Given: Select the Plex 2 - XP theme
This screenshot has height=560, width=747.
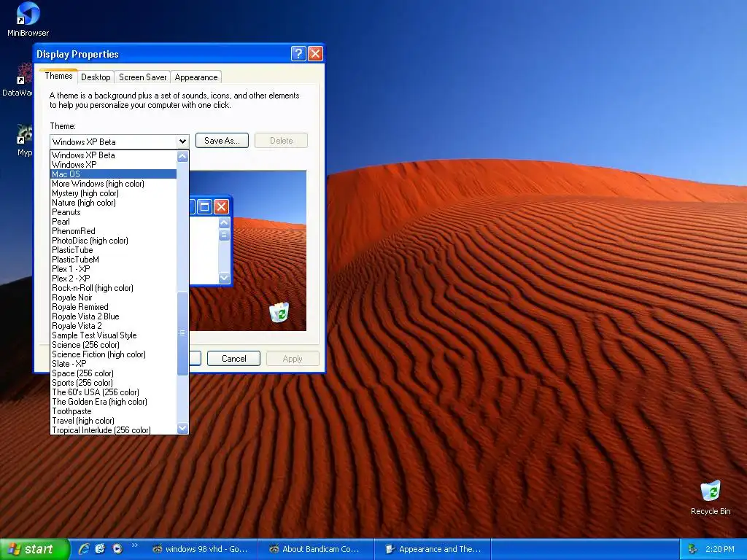Looking at the screenshot, I should coord(113,279).
